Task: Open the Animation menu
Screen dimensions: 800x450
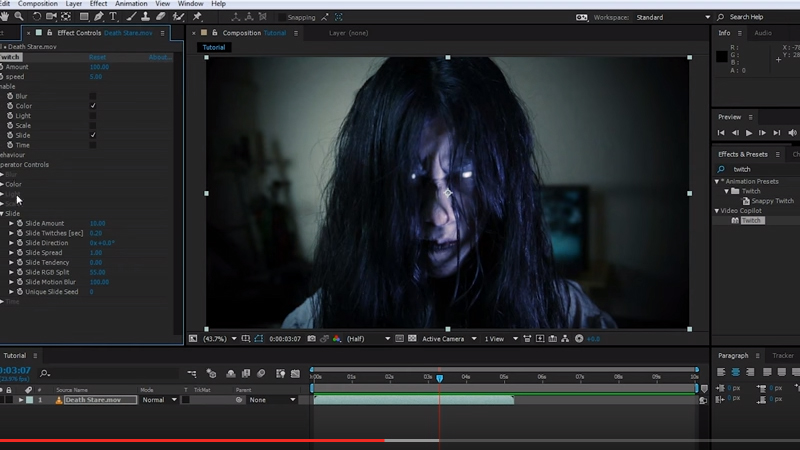Action: (130, 4)
